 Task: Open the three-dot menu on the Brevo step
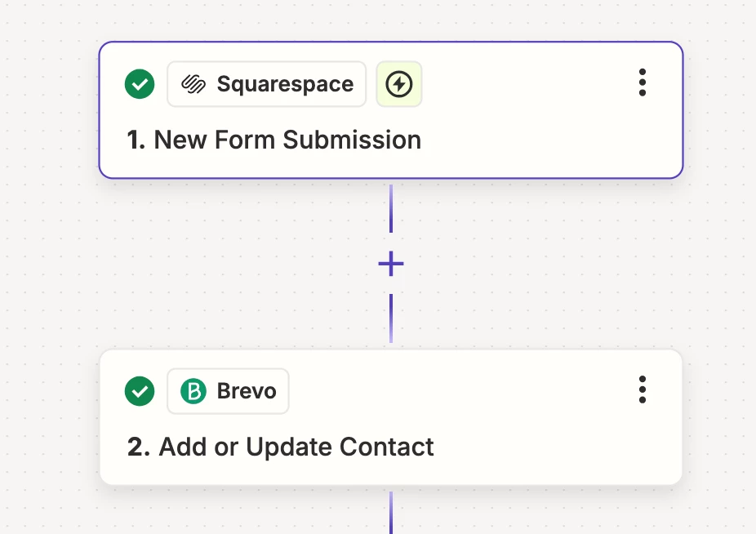[x=643, y=390]
